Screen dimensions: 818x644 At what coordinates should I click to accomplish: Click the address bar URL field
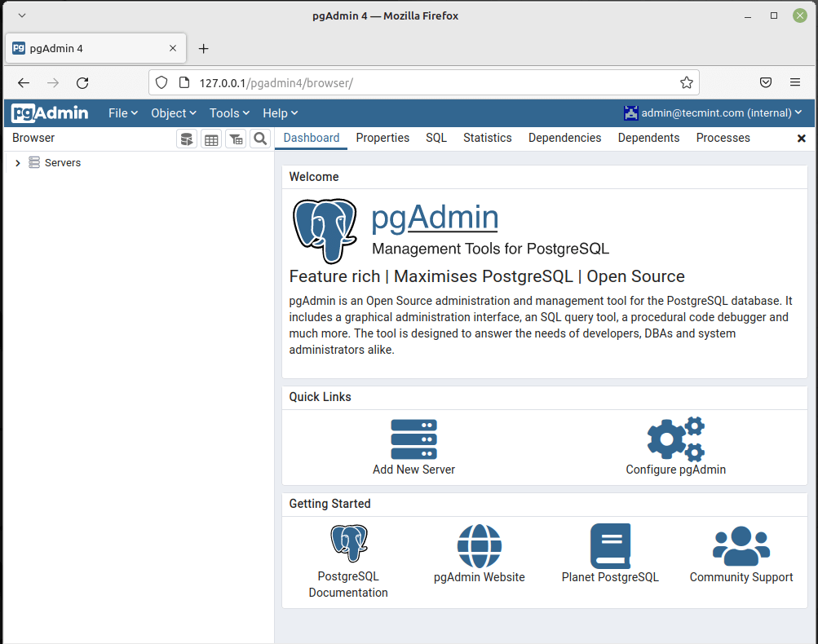[423, 82]
